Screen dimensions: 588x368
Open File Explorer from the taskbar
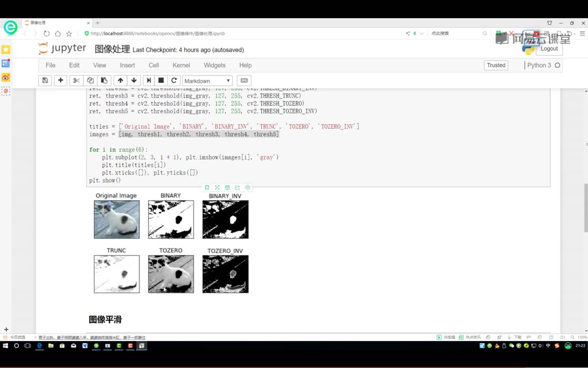(51, 346)
